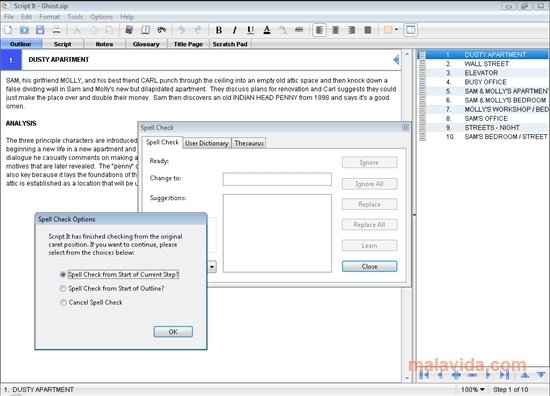This screenshot has height=396, width=550.
Task: Click the Replace All button
Action: (x=369, y=225)
